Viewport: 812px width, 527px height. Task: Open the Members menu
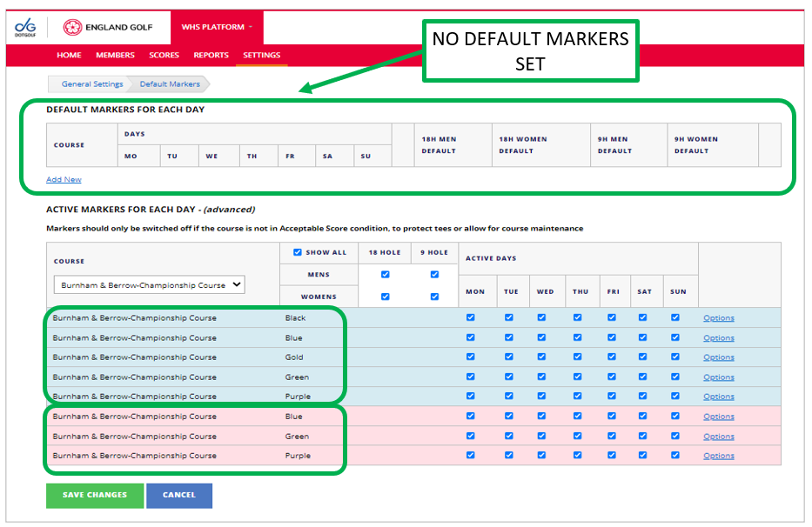(x=115, y=55)
